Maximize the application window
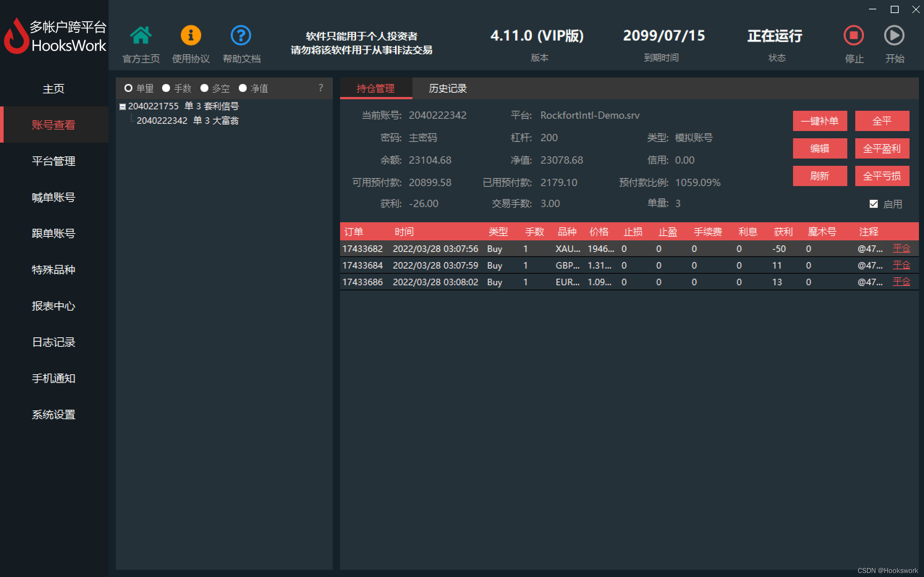Image resolution: width=924 pixels, height=577 pixels. (894, 9)
